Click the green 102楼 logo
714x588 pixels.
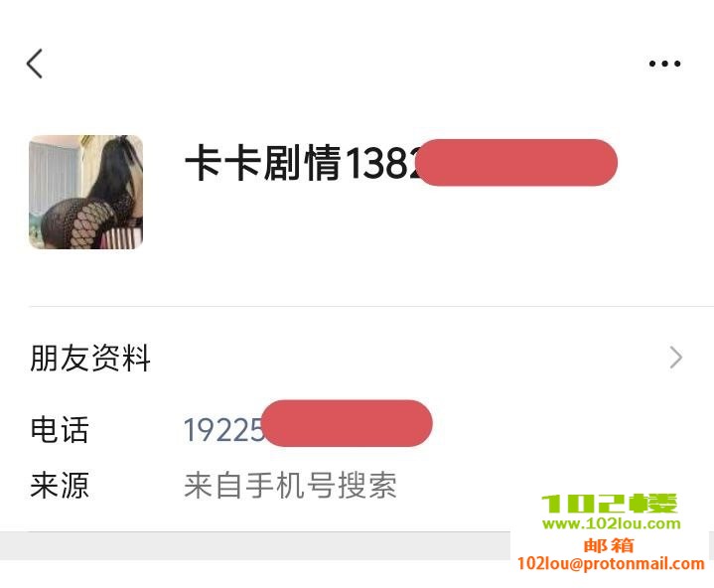click(610, 504)
